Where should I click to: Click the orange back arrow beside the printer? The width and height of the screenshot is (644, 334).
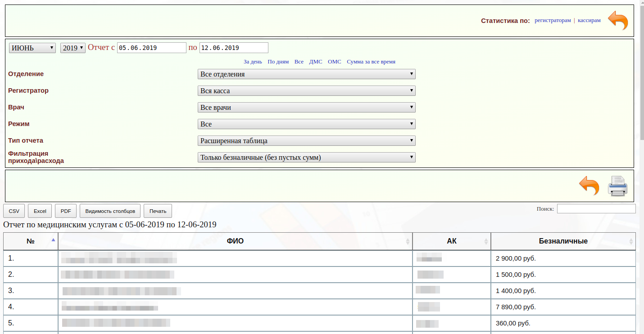pos(589,185)
